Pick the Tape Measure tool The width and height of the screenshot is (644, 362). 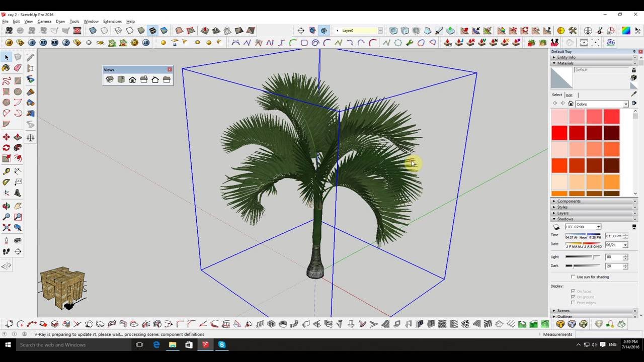pos(7,171)
